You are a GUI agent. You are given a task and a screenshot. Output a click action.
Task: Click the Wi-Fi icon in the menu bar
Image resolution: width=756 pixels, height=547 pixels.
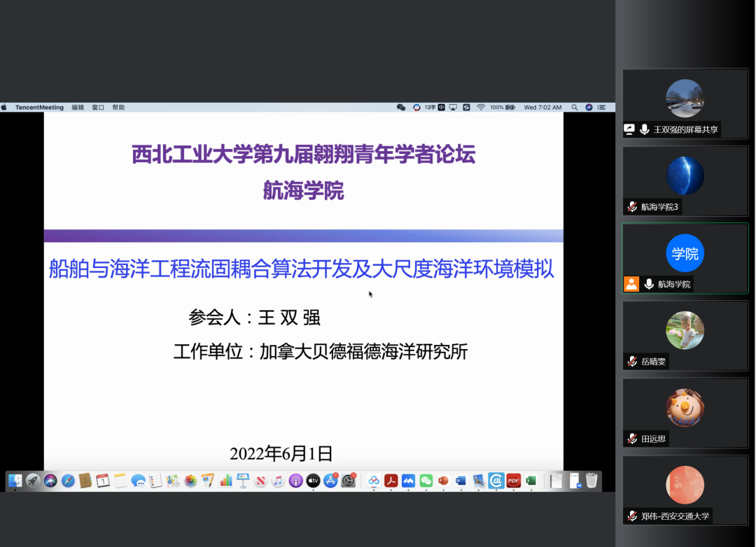pos(481,107)
